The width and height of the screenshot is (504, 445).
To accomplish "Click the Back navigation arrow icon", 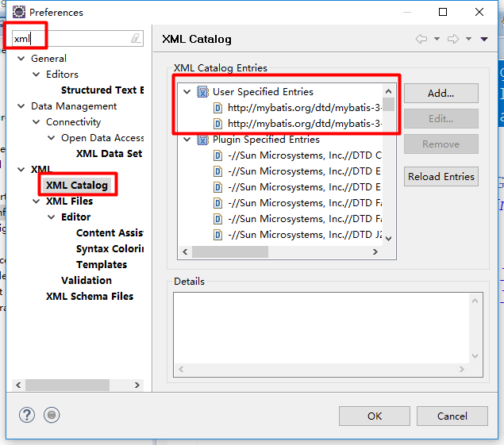I will 421,39.
